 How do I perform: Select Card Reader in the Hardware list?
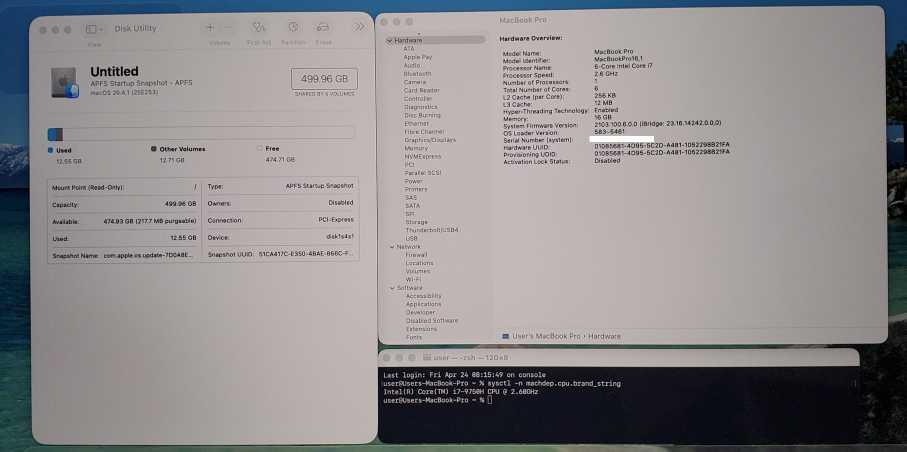(422, 90)
